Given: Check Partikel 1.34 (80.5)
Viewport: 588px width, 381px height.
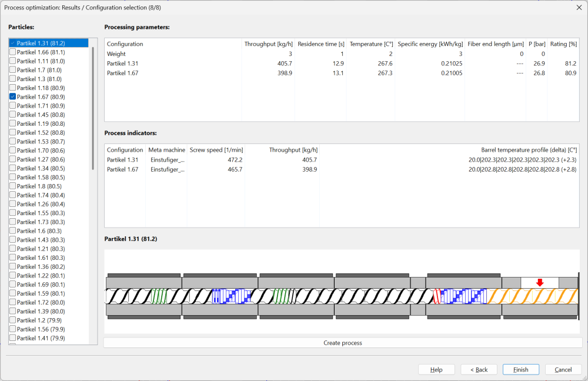Looking at the screenshot, I should [13, 168].
